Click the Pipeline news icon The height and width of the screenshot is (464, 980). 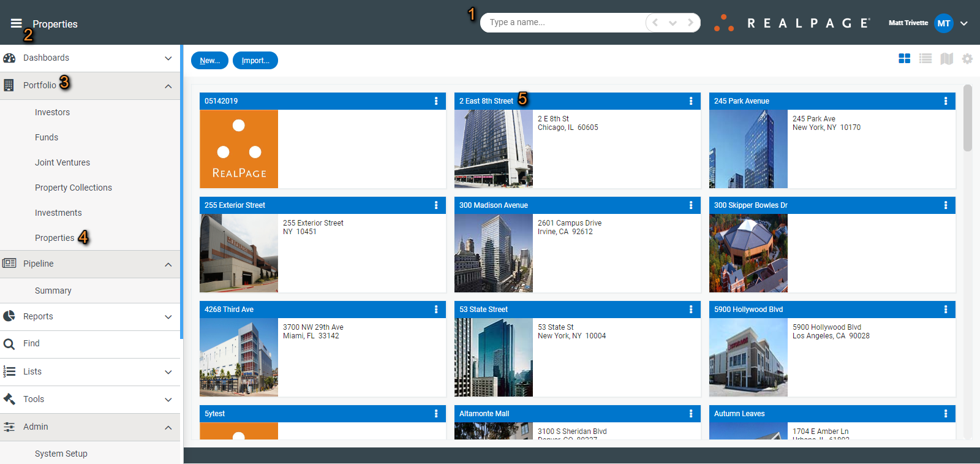click(x=9, y=264)
